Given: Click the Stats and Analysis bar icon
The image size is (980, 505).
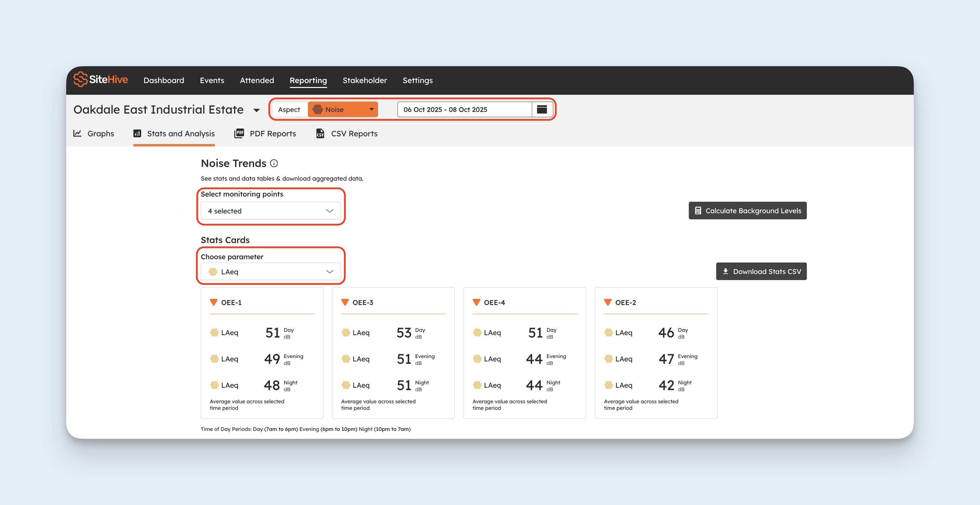Looking at the screenshot, I should 137,133.
